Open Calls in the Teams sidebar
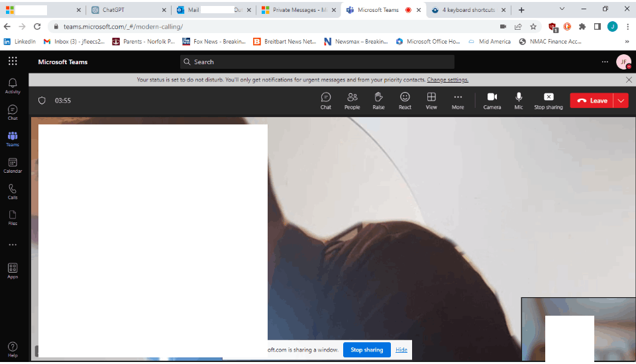 [13, 192]
